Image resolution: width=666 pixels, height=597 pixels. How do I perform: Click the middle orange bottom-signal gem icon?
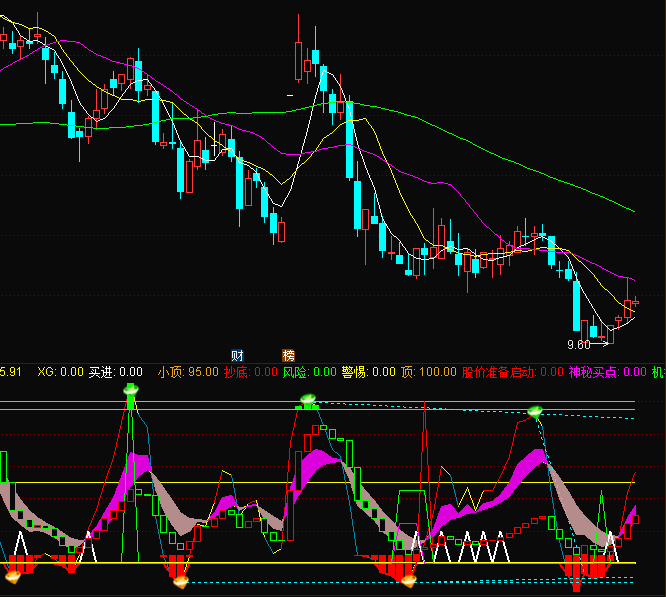coord(181,581)
